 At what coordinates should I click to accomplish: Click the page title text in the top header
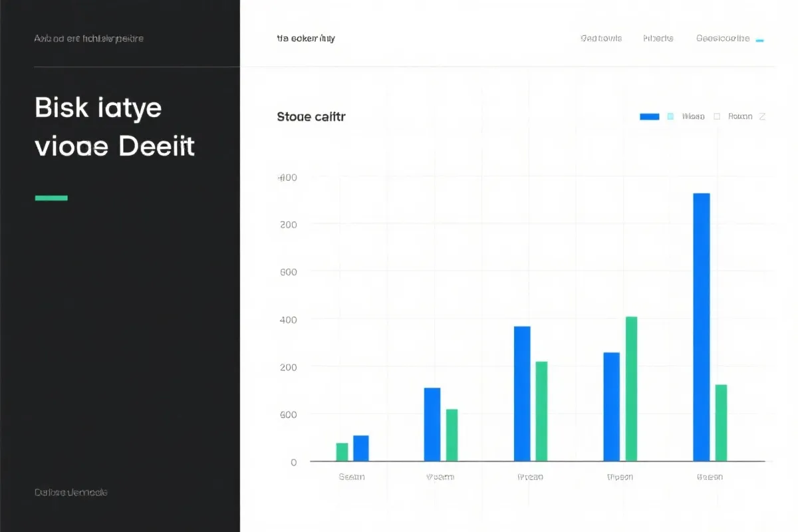click(x=306, y=39)
